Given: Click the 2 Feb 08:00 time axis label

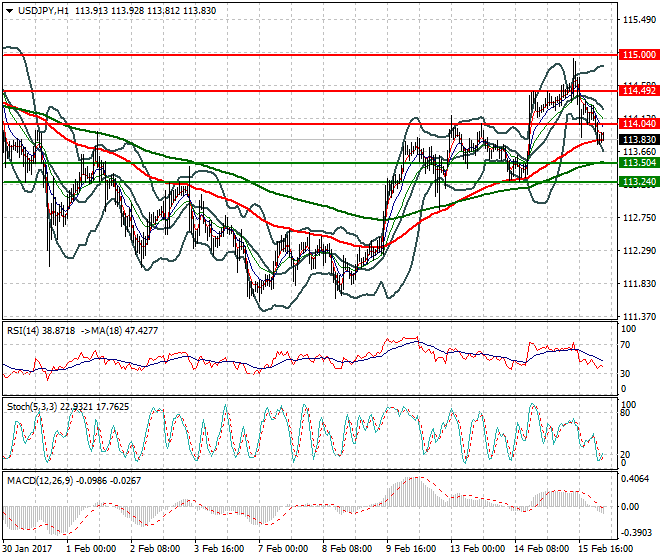Looking at the screenshot, I should (x=155, y=549).
